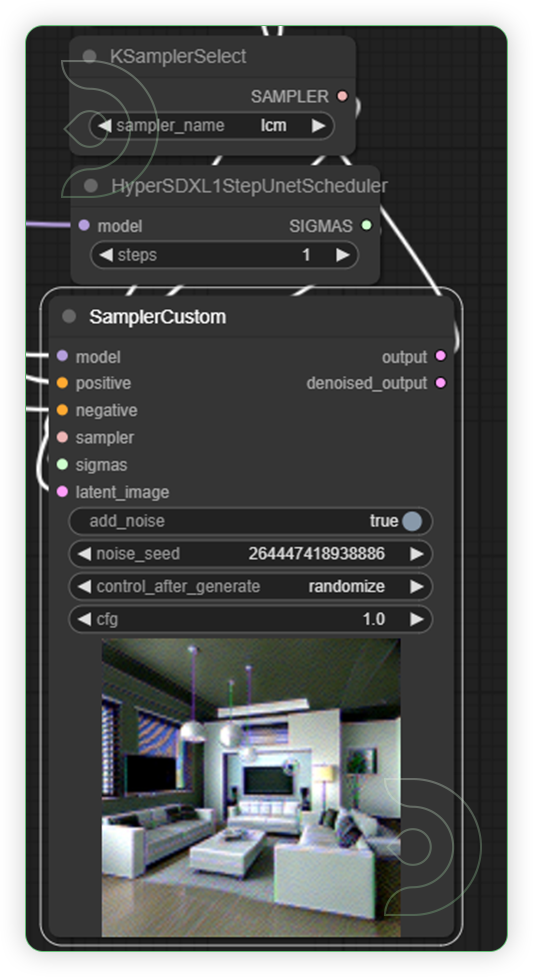Viewport: 533px width, 977px height.
Task: Click the noise_seed value field
Action: 250,554
